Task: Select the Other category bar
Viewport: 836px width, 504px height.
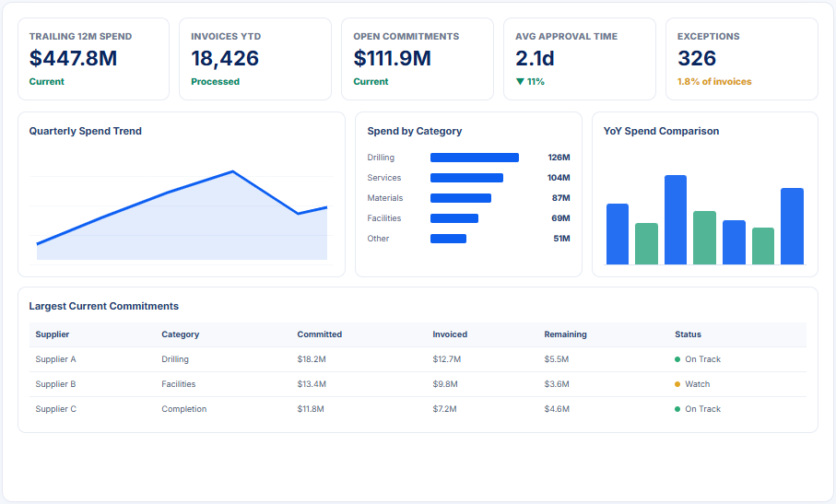Action: (x=448, y=239)
